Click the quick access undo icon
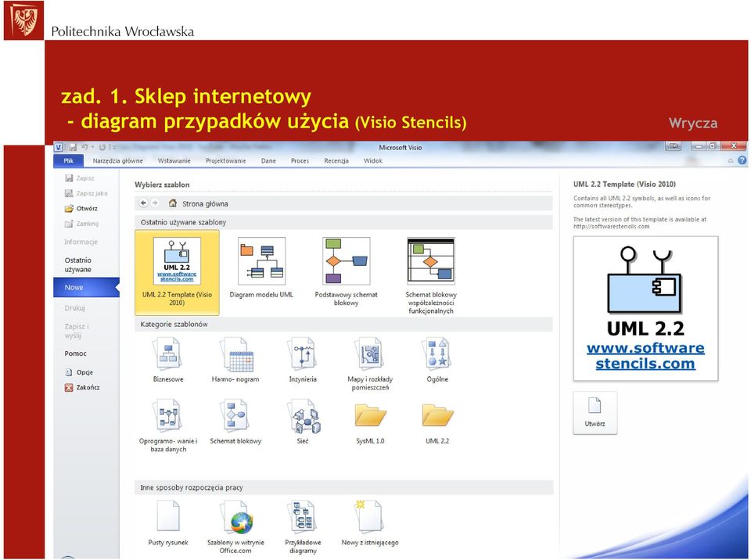 pyautogui.click(x=84, y=147)
